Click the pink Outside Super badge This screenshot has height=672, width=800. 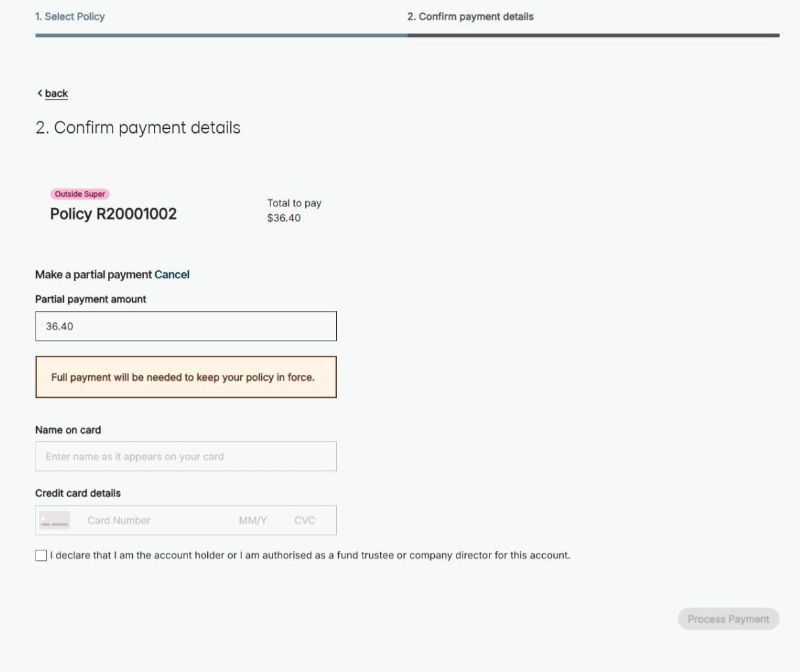pos(80,194)
